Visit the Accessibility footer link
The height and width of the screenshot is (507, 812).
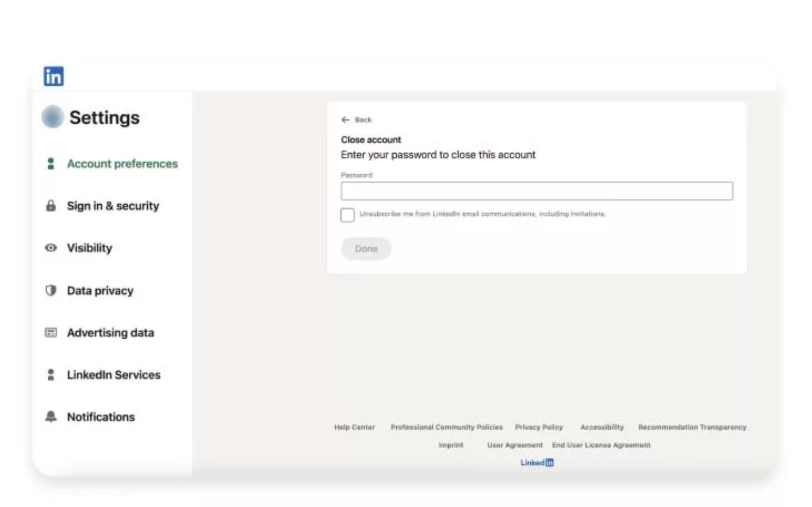602,427
